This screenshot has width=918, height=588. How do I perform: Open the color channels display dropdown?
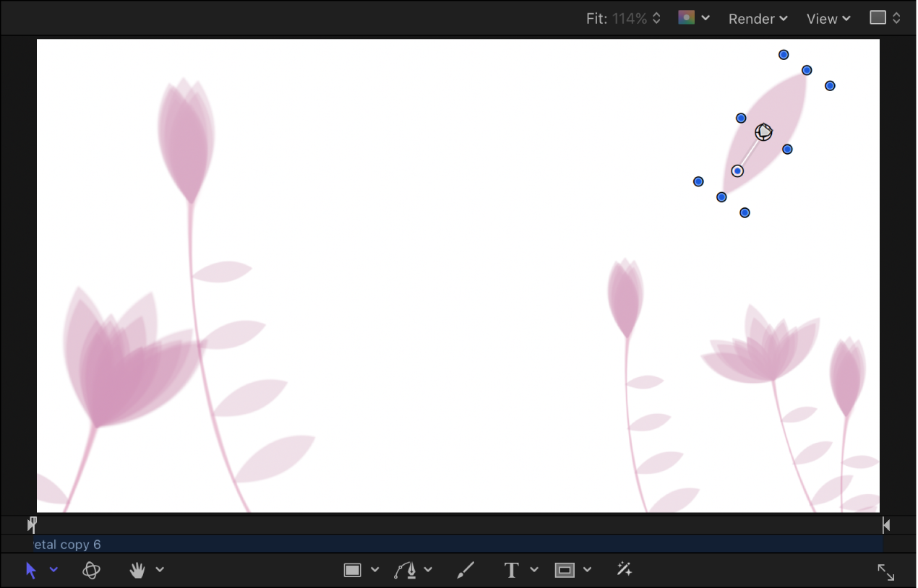tap(693, 18)
